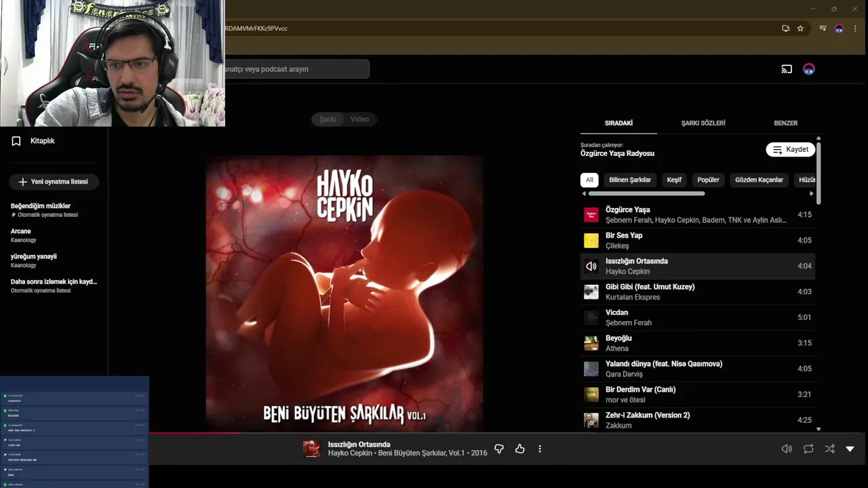The image size is (868, 488).
Task: Click queue scrollbar down arrow
Action: click(x=818, y=429)
